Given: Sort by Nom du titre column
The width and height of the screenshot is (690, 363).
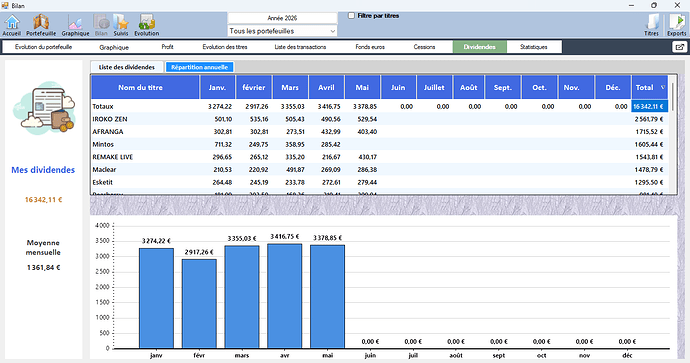Looking at the screenshot, I should point(145,87).
